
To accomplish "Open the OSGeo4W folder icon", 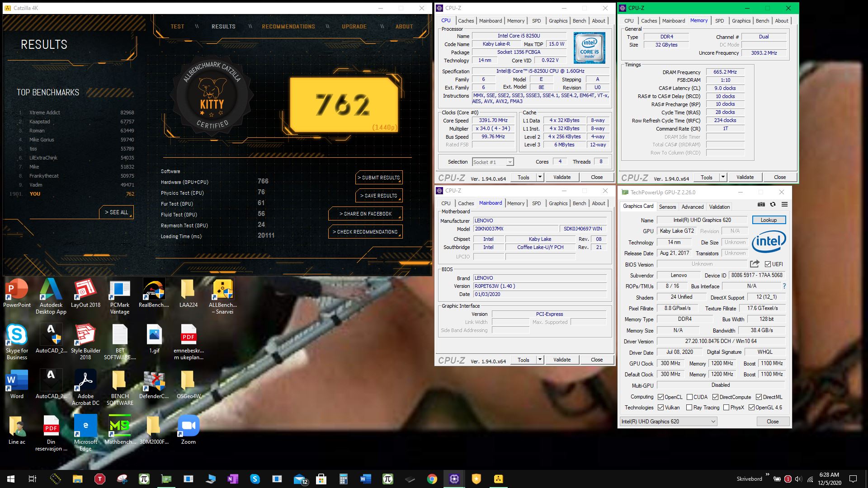I will coord(188,384).
